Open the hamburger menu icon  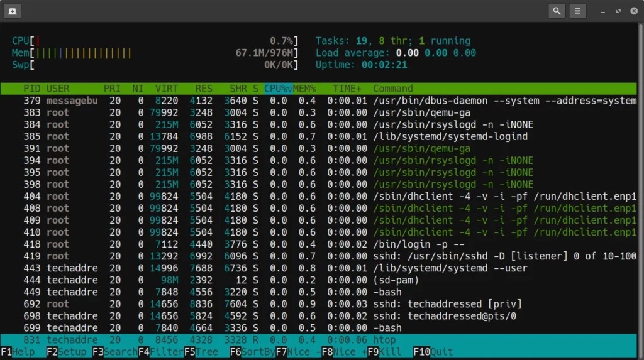(577, 11)
